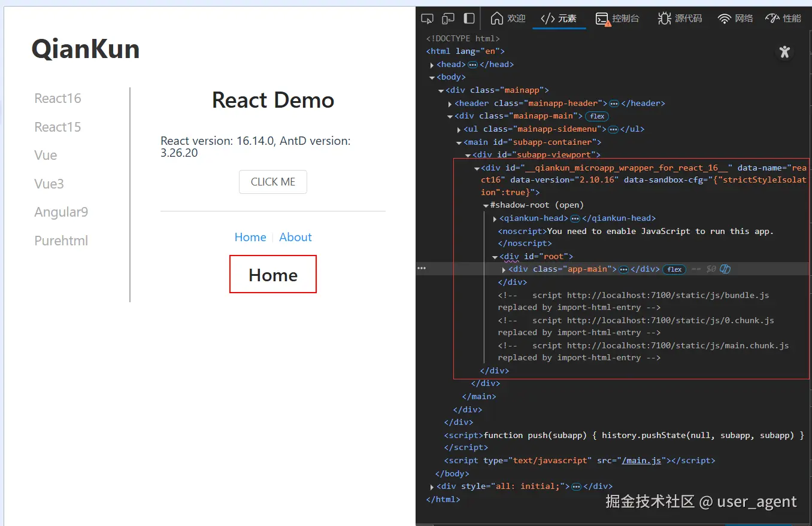Collapse the div mainapp-main node

[x=450, y=116]
